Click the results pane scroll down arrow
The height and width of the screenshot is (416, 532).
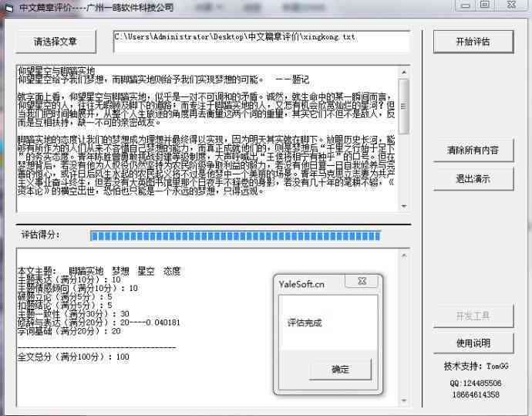[404, 401]
